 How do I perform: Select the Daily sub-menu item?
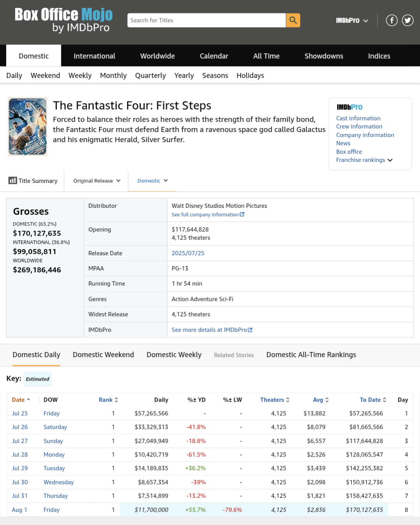click(x=14, y=76)
